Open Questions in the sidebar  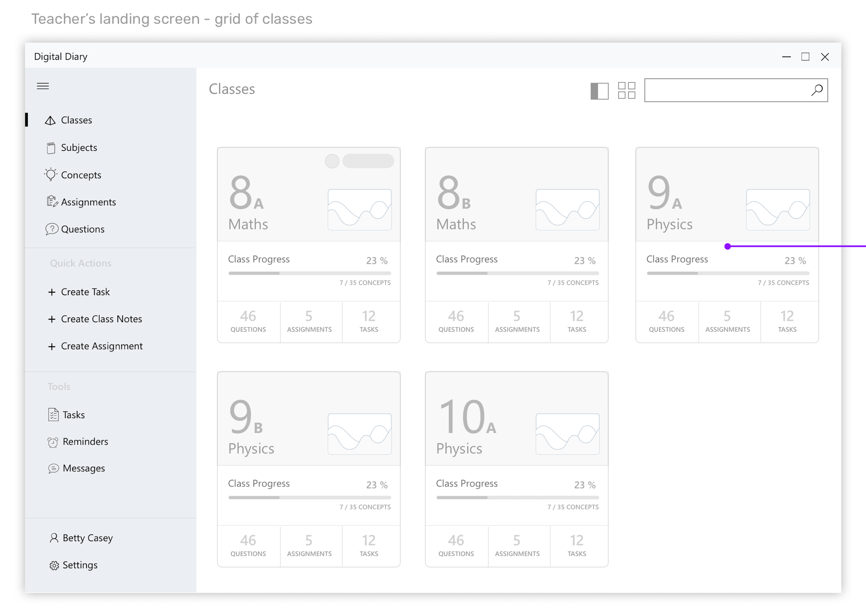pos(82,229)
